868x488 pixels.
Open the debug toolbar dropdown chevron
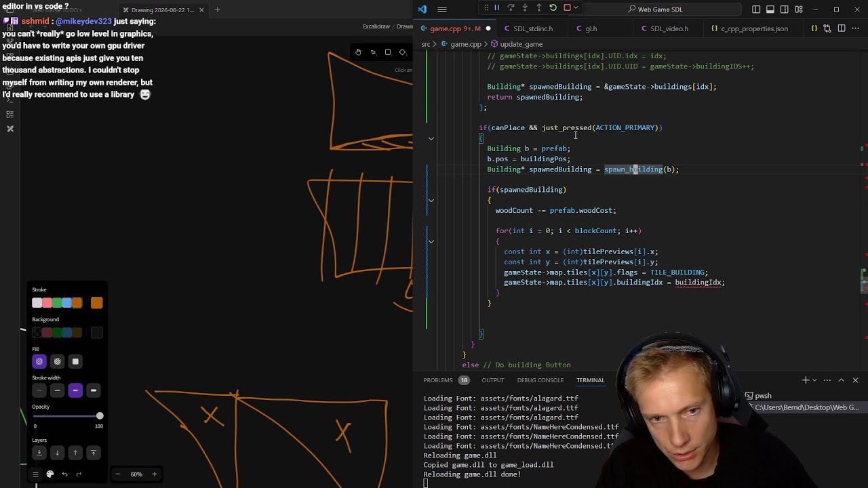576,8
